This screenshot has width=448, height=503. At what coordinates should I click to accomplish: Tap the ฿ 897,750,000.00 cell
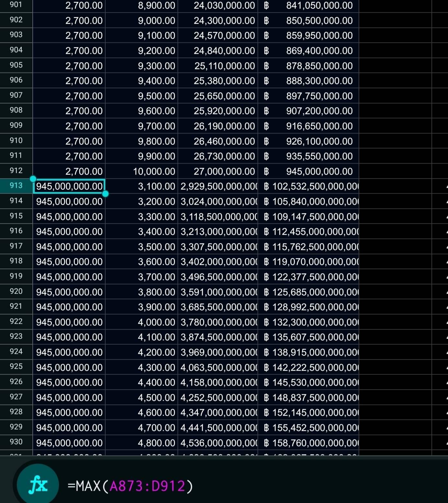point(308,95)
